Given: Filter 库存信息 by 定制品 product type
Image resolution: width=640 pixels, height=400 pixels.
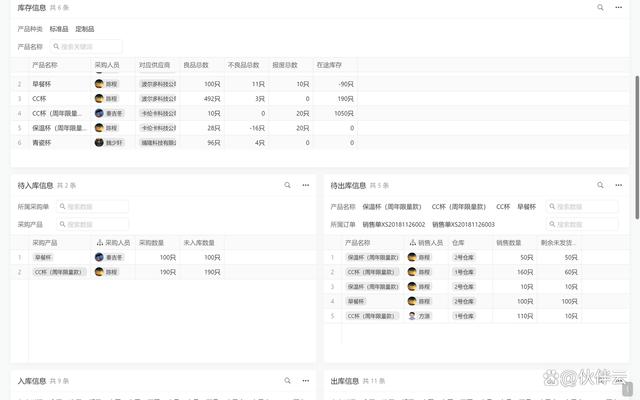Looking at the screenshot, I should (84, 29).
